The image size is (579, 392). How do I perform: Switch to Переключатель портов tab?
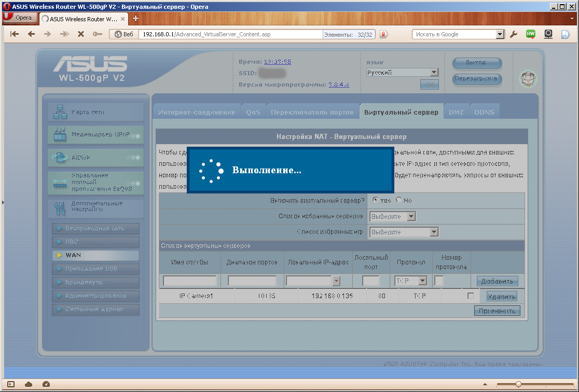tap(312, 112)
